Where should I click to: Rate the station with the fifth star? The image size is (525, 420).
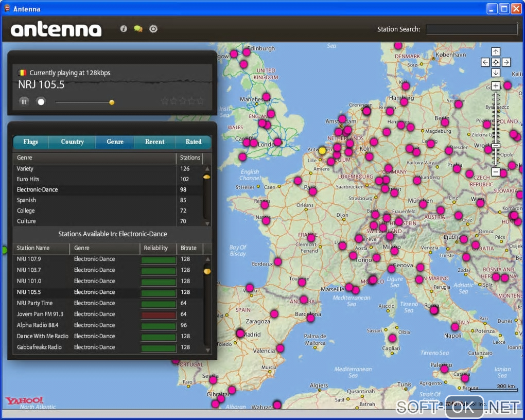coord(201,101)
